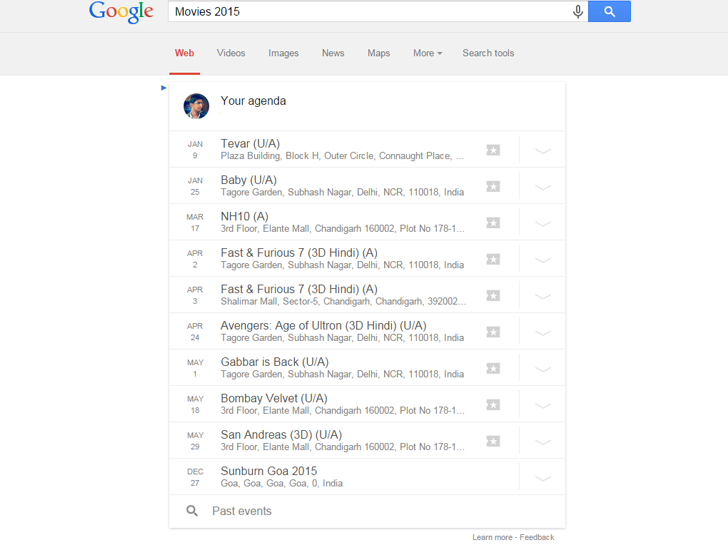728x550 pixels.
Task: Open the Baby (U/A) event title
Action: 248,180
